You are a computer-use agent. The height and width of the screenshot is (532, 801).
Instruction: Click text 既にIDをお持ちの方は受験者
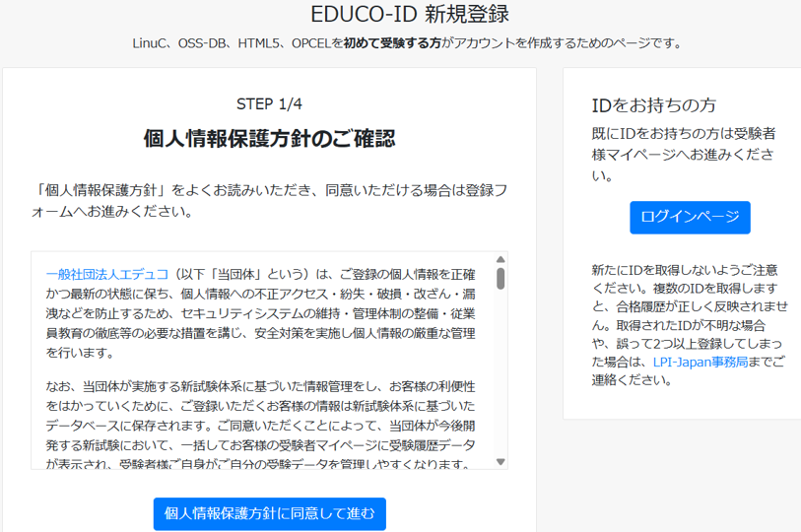[x=684, y=133]
